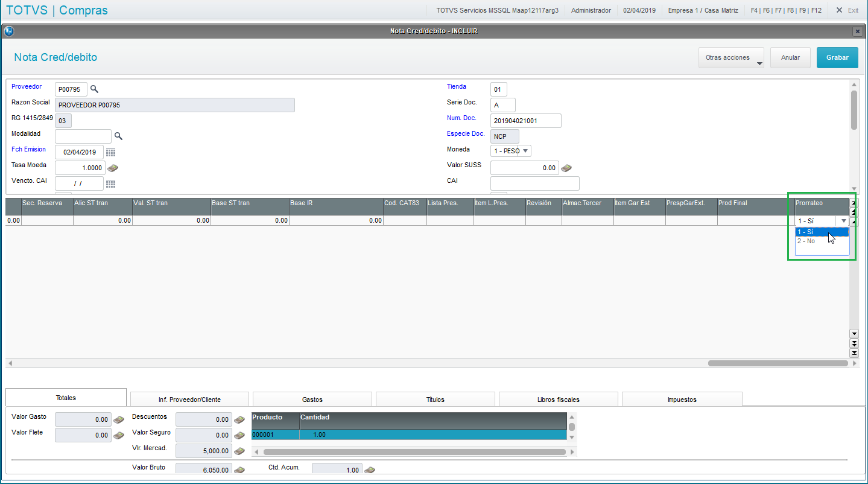This screenshot has width=868, height=484.
Task: Switch to the Inf. Proveedor/Cliente tab
Action: coord(189,400)
